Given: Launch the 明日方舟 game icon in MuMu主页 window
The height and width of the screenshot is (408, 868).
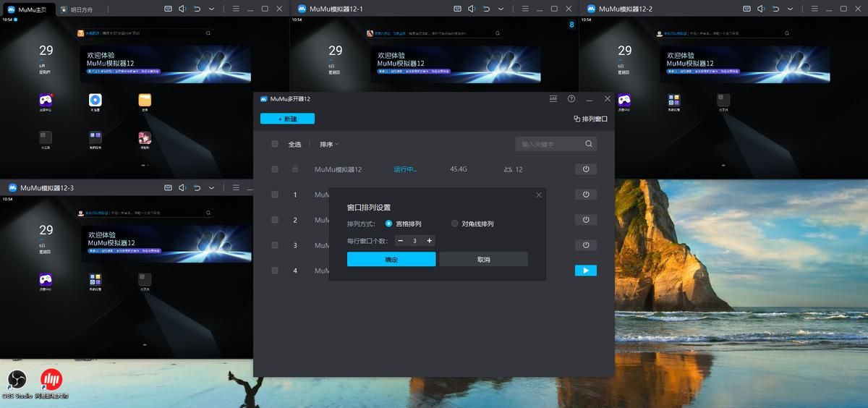Looking at the screenshot, I should click(x=145, y=140).
